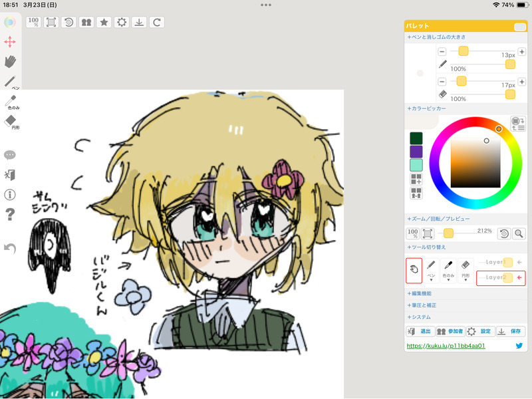Open the 色のみ dropdown in tool switcher
Viewport: 532px width, 399px height.
tap(448, 271)
